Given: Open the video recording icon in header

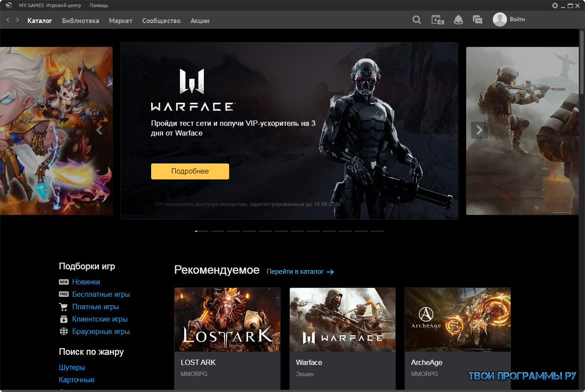Looking at the screenshot, I should (x=438, y=20).
